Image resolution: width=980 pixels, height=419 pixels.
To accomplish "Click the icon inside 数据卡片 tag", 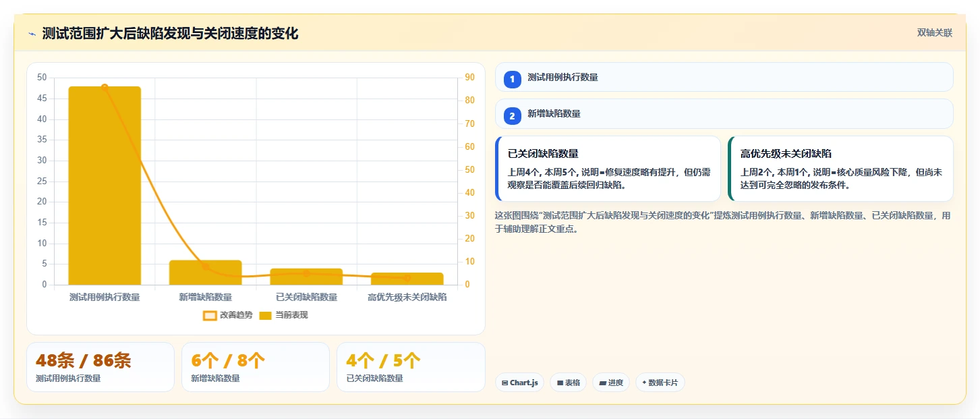I will click(x=644, y=383).
